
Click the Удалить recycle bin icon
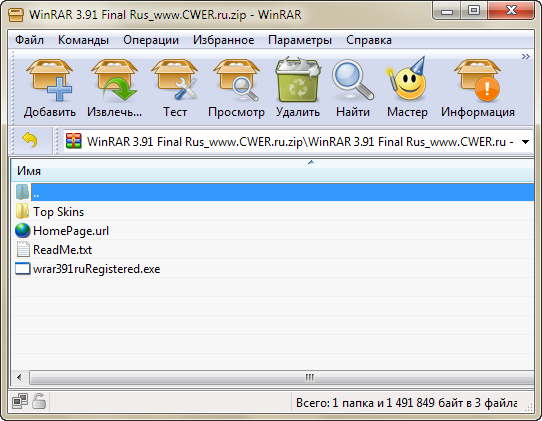[298, 81]
